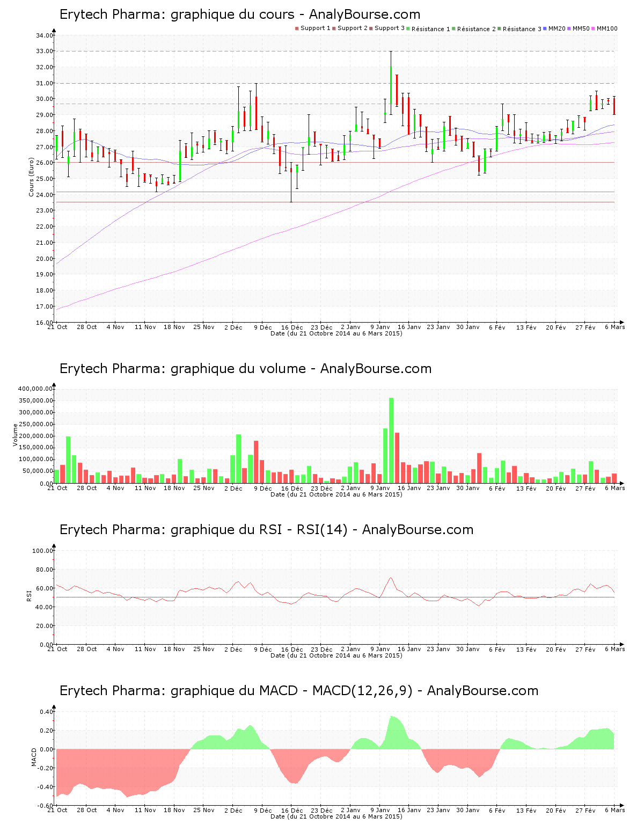Click the MM100 legend label
The height and width of the screenshot is (832, 644).
[607, 28]
